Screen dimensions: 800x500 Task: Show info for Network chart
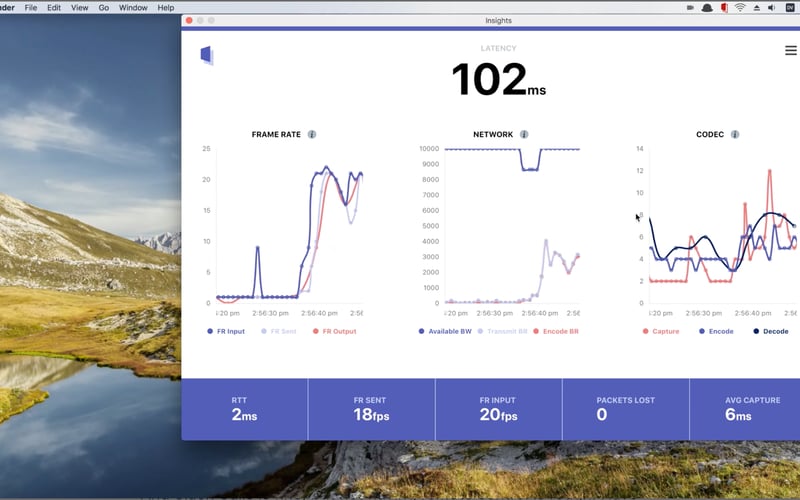524,134
